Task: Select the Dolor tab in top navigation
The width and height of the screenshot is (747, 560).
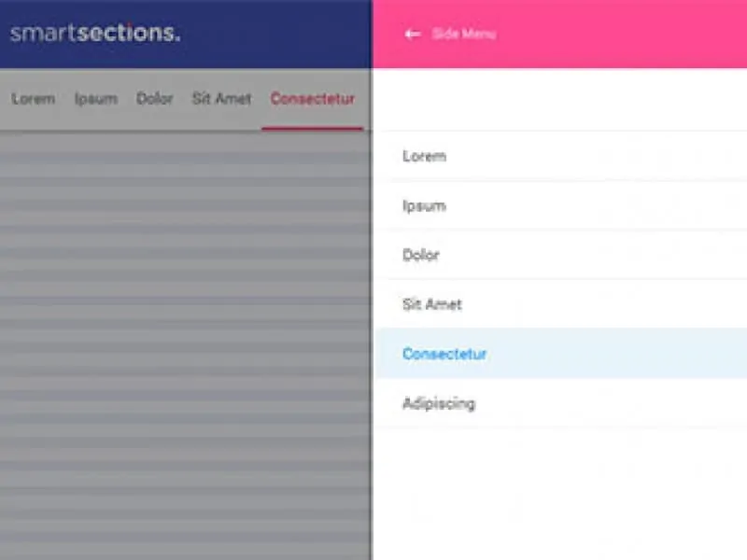Action: click(155, 99)
